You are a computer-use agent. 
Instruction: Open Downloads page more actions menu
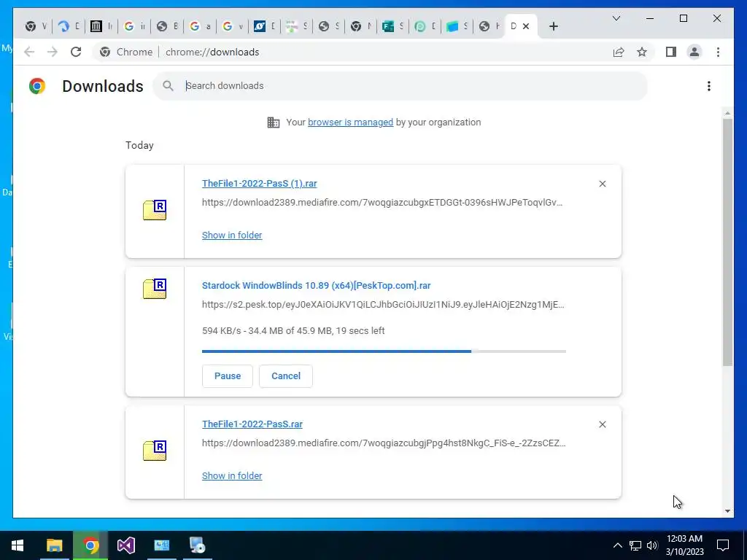[x=709, y=86]
